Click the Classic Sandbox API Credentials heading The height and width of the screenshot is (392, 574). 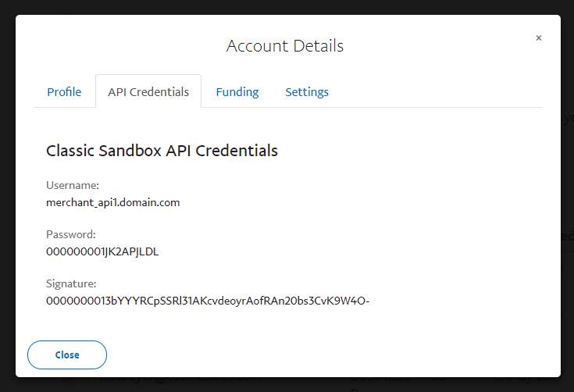point(162,151)
